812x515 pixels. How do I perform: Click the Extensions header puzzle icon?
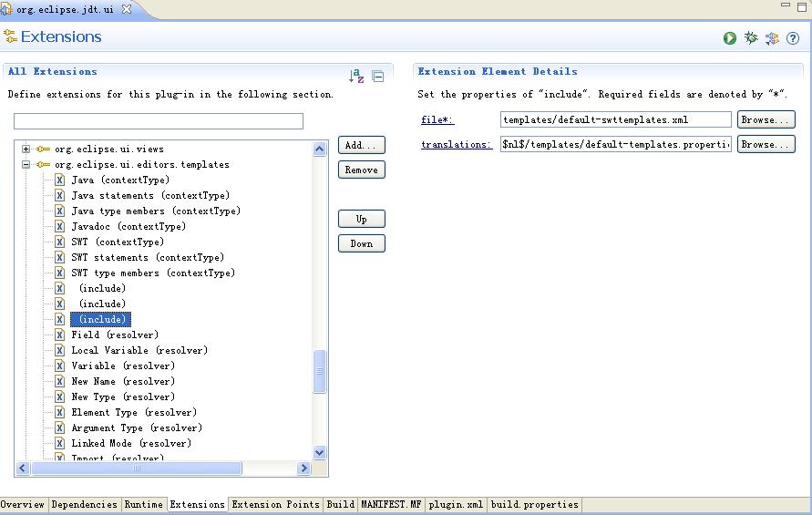click(x=10, y=36)
